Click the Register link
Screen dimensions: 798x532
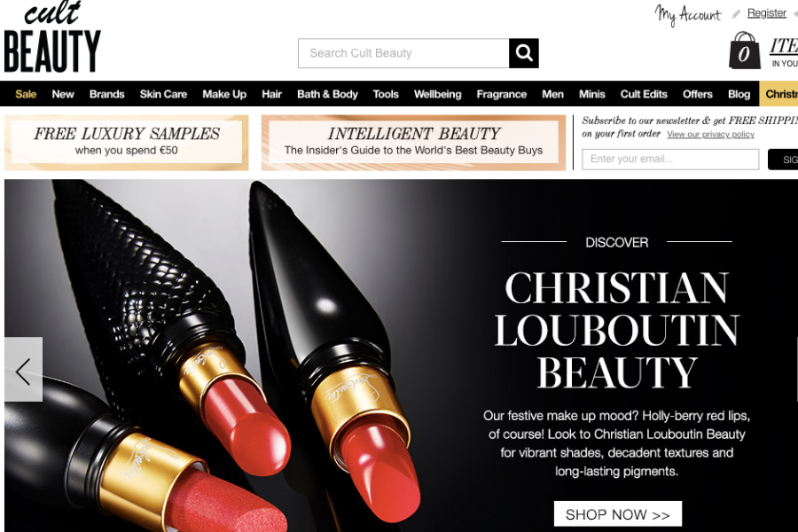[x=766, y=12]
